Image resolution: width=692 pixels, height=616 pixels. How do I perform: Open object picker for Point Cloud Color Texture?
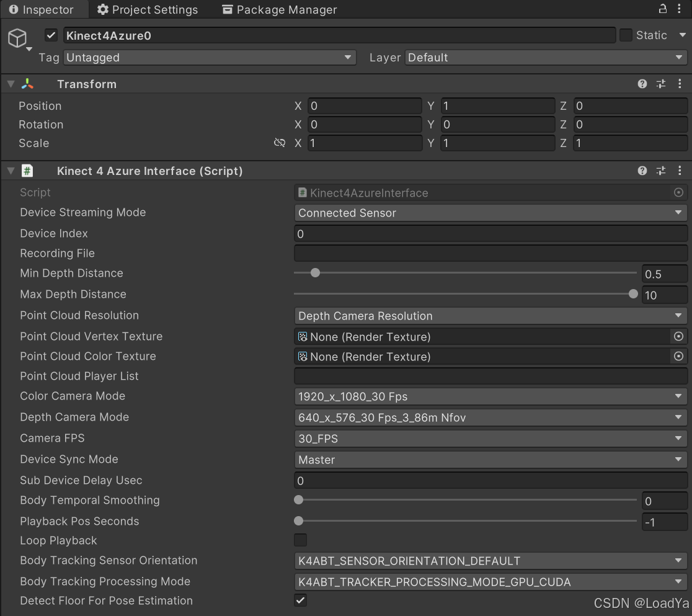pos(679,356)
